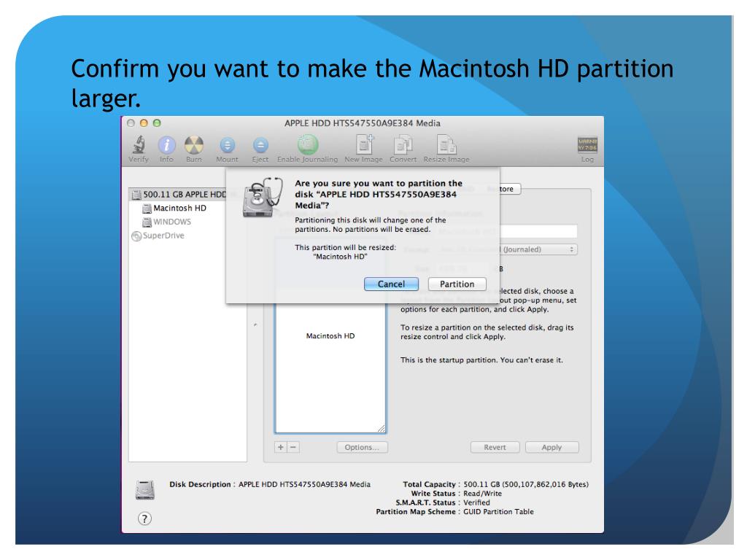Open partition Options button
The image size is (747, 560).
click(362, 447)
